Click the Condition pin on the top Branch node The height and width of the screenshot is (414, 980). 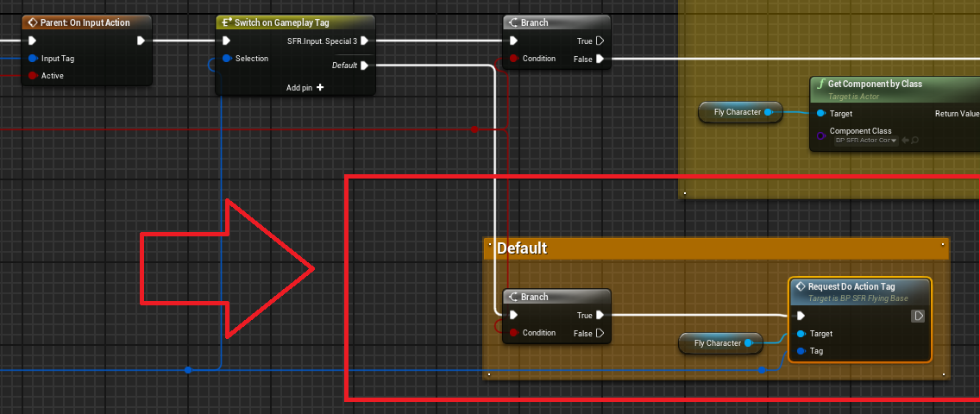point(514,59)
